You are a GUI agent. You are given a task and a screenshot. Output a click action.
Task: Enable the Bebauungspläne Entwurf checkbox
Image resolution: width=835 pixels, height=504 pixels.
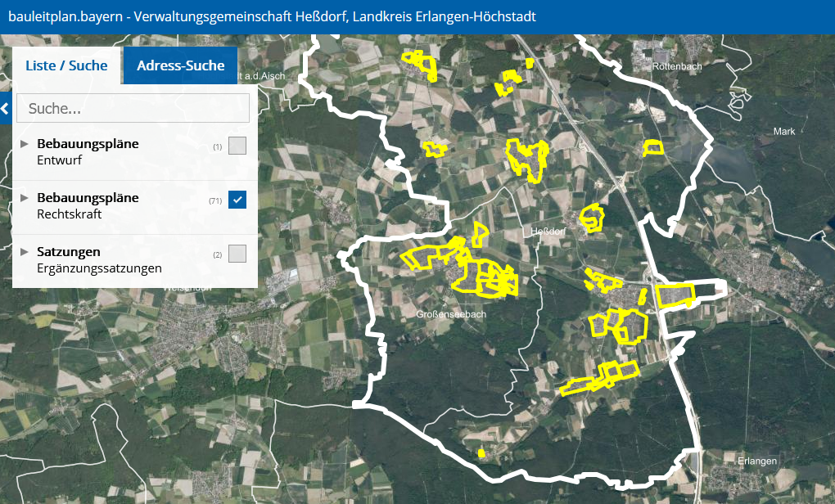(237, 146)
